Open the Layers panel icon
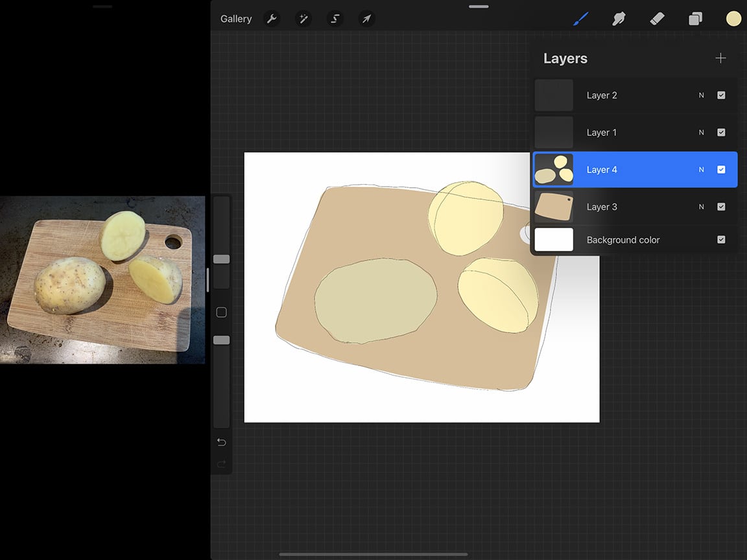 pyautogui.click(x=695, y=19)
